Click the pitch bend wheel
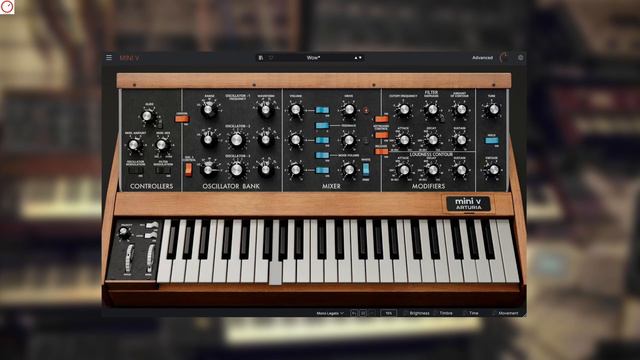 point(129,258)
